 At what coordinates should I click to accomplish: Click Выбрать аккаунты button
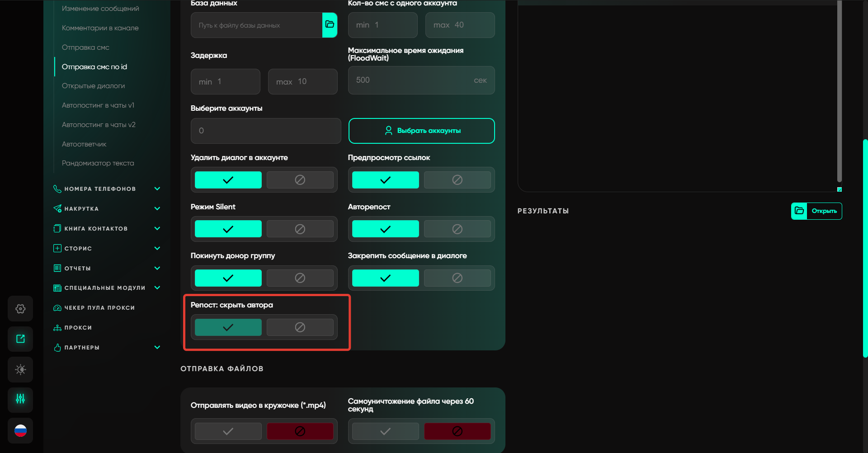pyautogui.click(x=421, y=131)
